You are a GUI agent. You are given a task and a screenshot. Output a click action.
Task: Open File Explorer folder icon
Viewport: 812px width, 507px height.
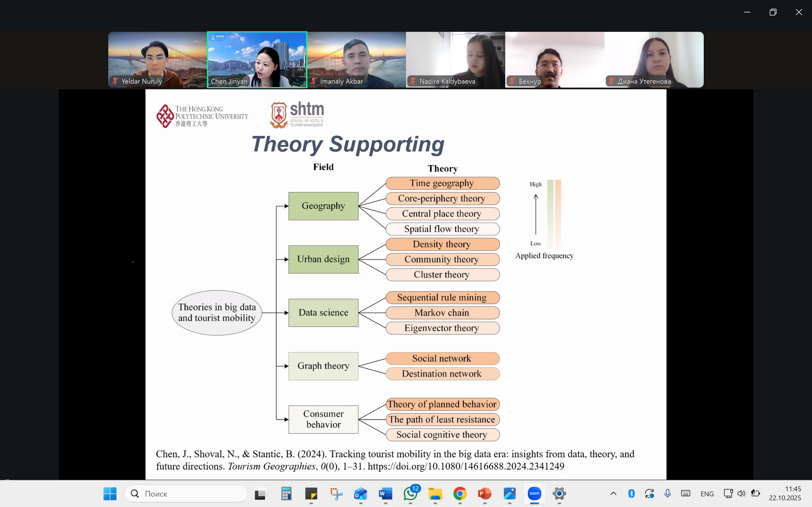[x=435, y=493]
